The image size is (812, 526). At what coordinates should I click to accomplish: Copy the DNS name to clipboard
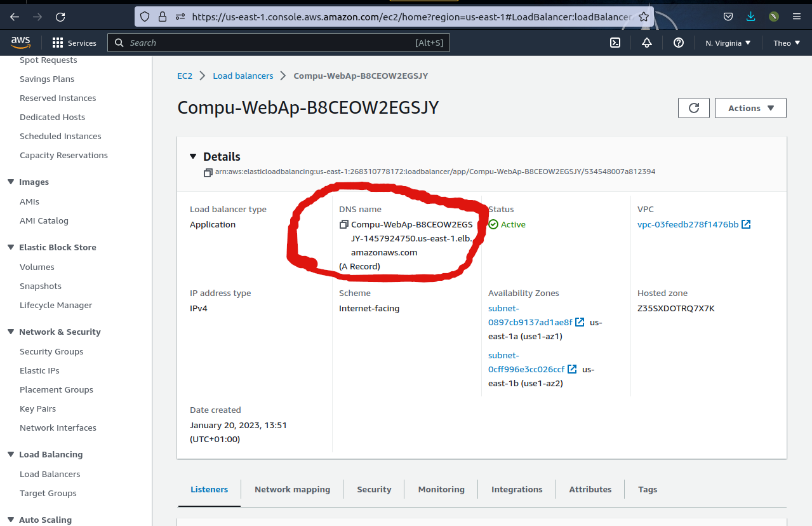tap(344, 224)
